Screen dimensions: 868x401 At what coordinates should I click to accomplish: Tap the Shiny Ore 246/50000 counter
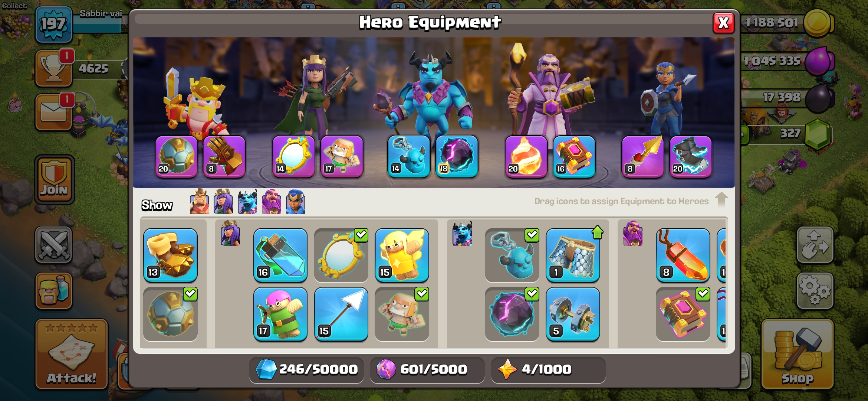tap(306, 370)
